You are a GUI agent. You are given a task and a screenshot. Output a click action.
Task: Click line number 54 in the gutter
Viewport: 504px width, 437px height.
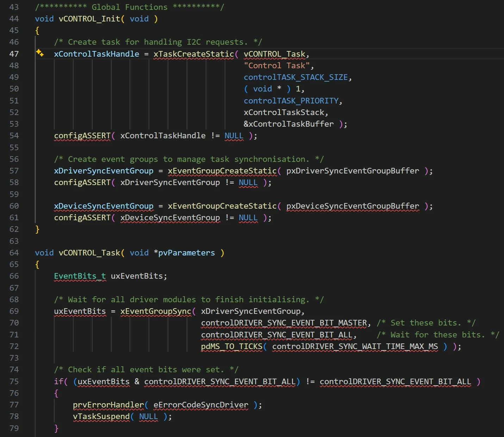14,136
